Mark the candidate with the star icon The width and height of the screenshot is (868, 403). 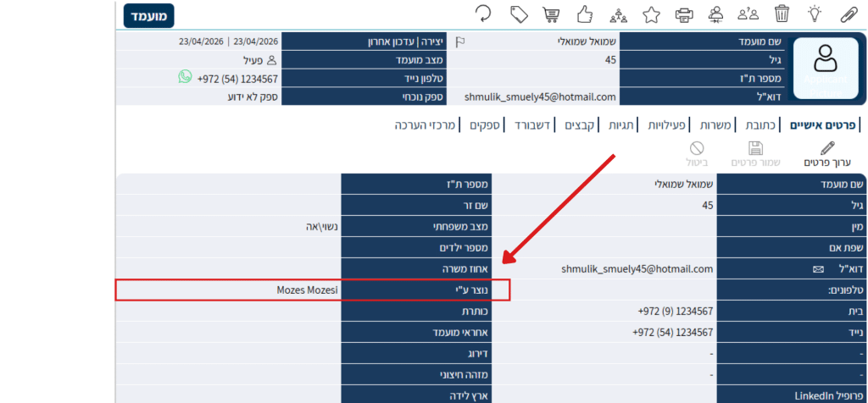tap(651, 14)
